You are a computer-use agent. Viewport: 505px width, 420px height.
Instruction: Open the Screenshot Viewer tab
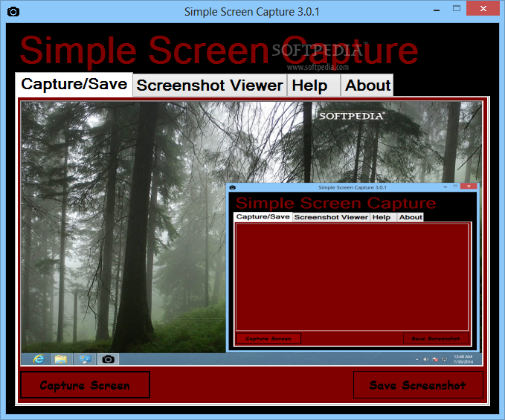coord(210,85)
